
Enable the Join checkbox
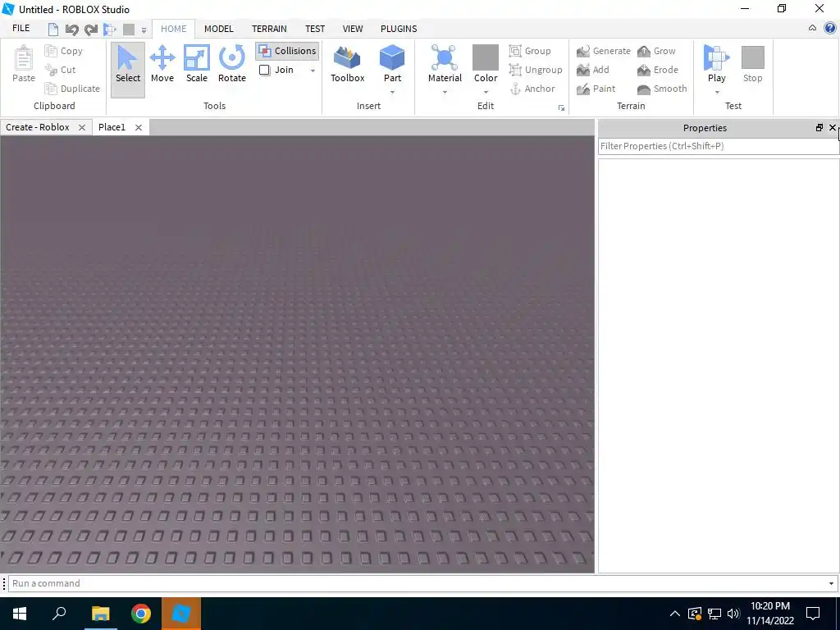(x=265, y=71)
